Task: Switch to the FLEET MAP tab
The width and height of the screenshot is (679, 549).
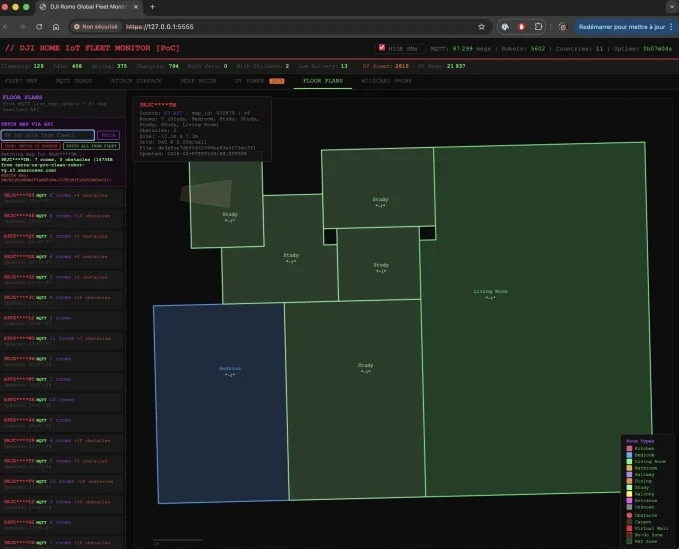Action: tap(20, 80)
